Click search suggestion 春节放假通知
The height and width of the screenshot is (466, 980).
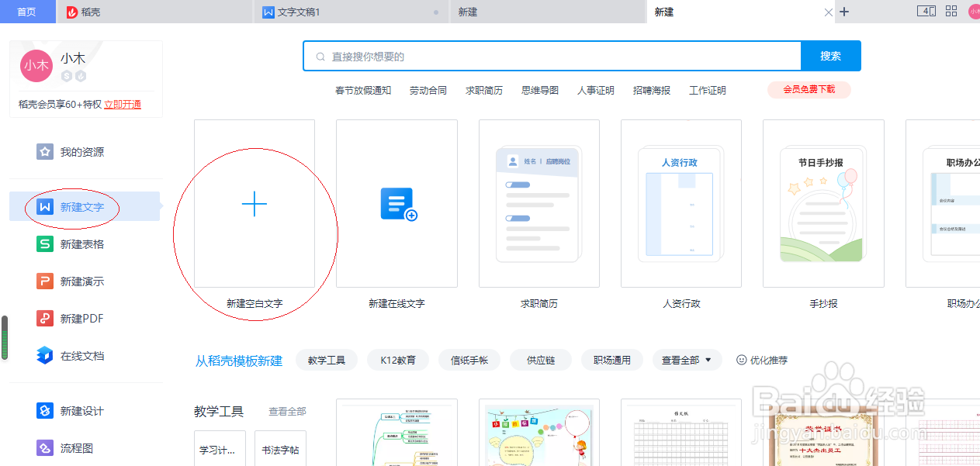click(363, 90)
